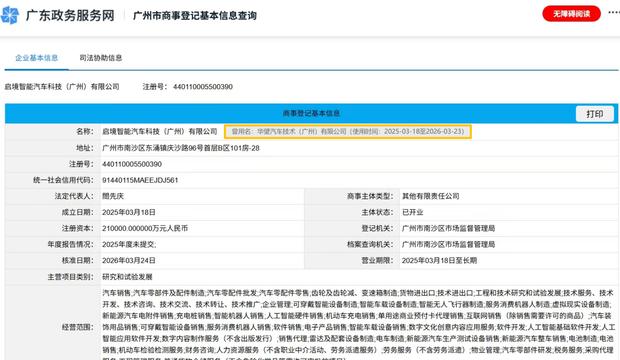620x360 pixels.
Task: Click the 主营项目类别 label
Action: (70, 277)
